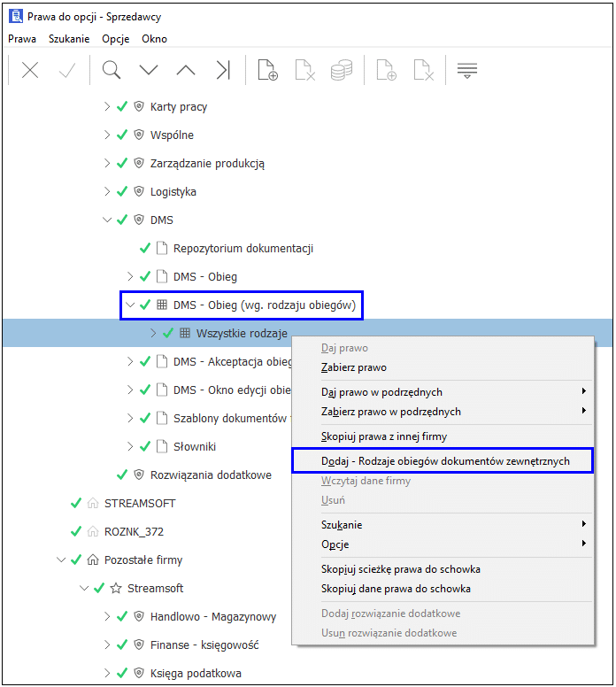Toggle the green checkmark for DMS - Obieg
This screenshot has width=616, height=687.
(x=145, y=276)
